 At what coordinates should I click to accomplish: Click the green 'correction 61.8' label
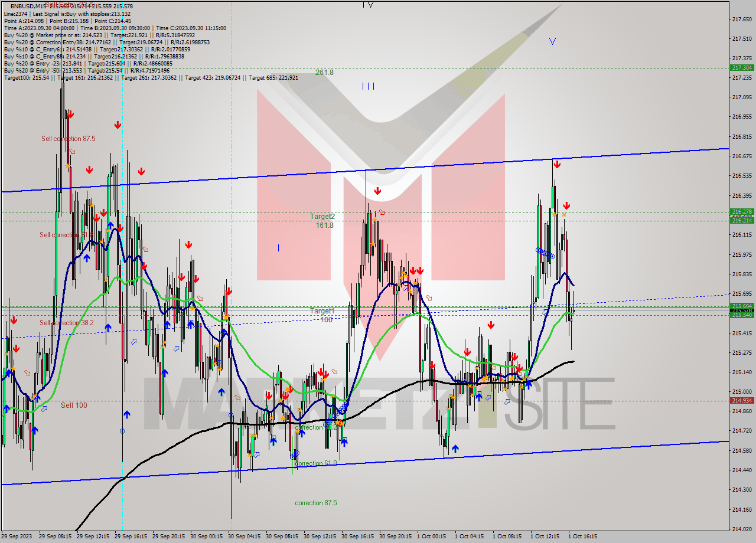pos(316,463)
